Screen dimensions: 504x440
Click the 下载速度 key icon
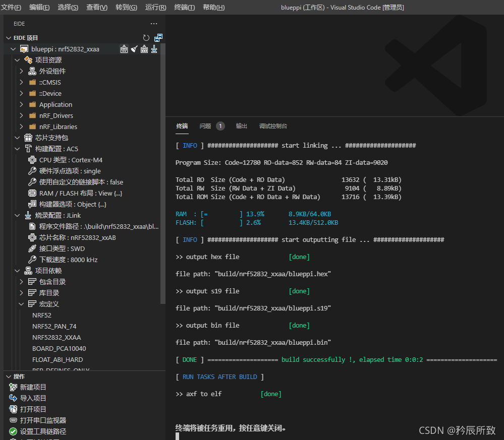[x=32, y=260]
